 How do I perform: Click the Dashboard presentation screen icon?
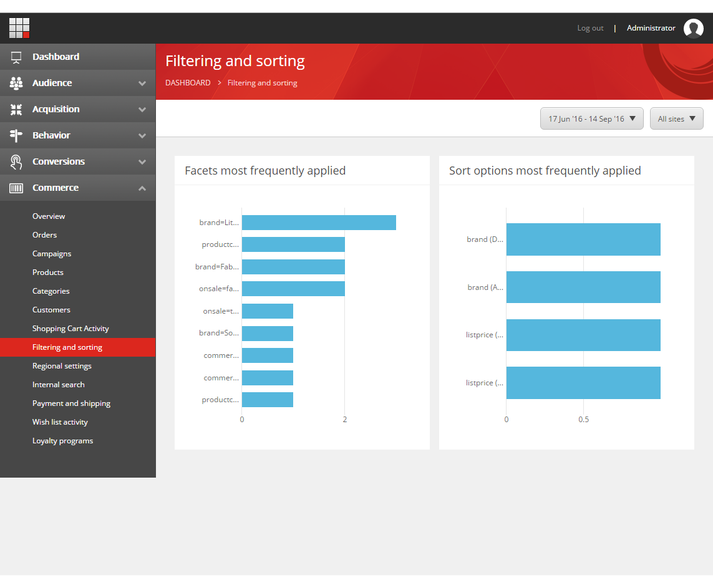point(16,57)
